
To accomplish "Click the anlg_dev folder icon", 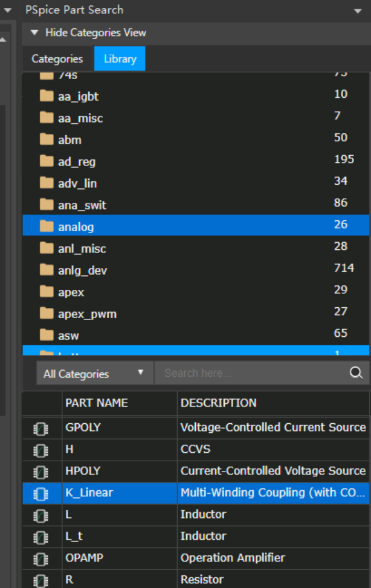I will [47, 270].
